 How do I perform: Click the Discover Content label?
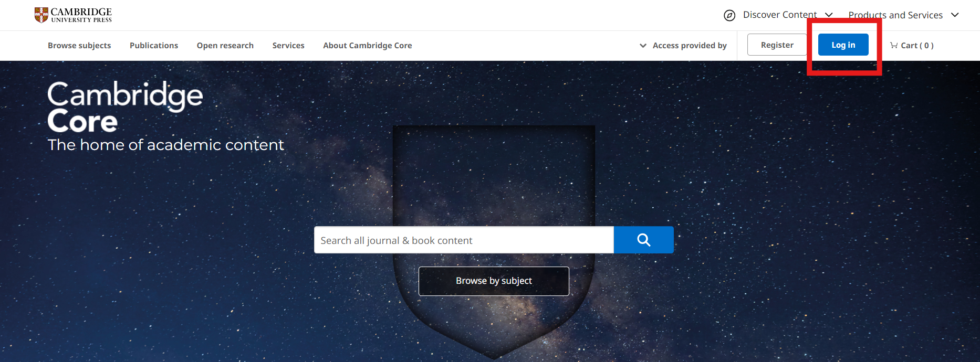[x=780, y=15]
